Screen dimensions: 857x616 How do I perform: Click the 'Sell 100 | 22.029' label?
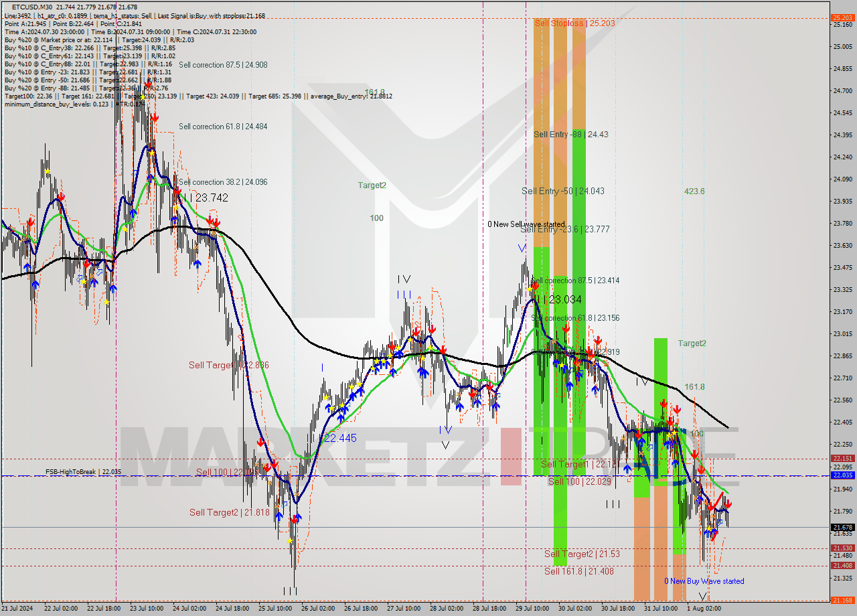(580, 482)
